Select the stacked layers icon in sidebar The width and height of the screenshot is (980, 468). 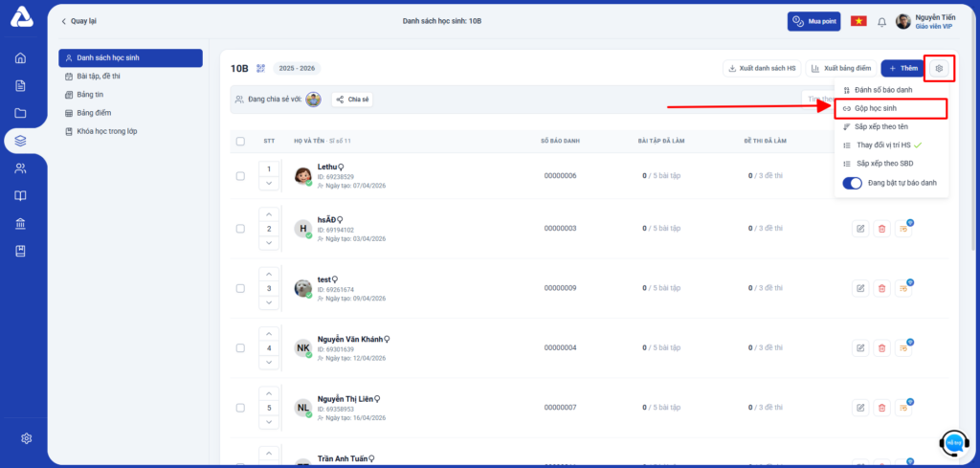pyautogui.click(x=21, y=141)
